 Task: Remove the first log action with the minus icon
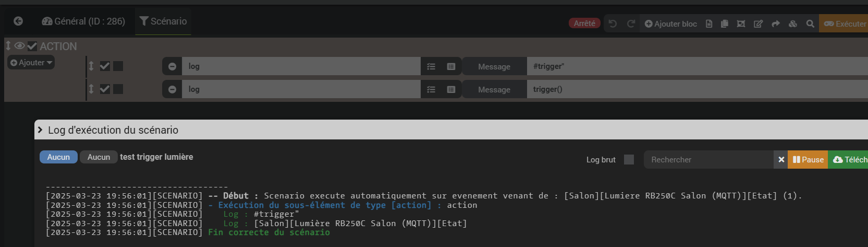pyautogui.click(x=172, y=66)
